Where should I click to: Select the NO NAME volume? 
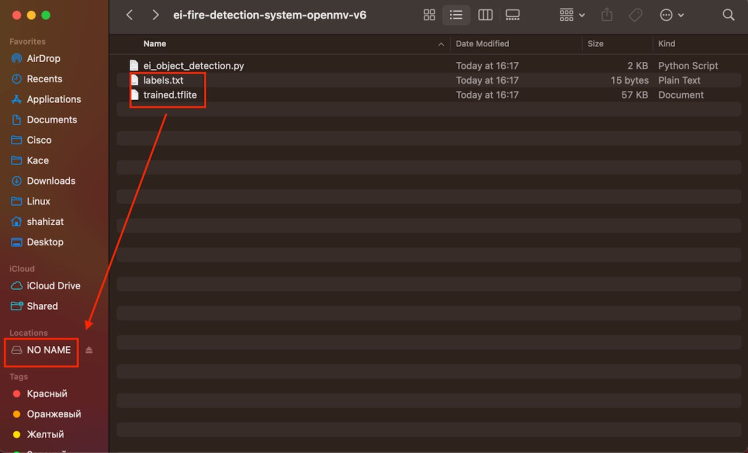(x=48, y=350)
